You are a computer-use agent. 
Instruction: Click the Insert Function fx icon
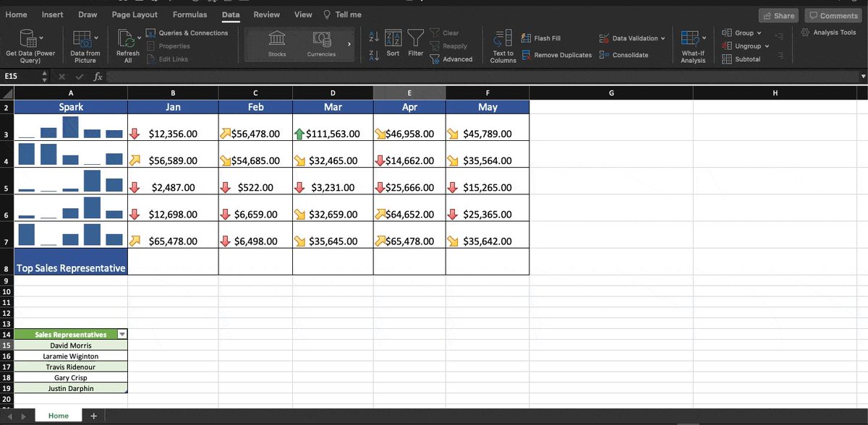pos(98,77)
